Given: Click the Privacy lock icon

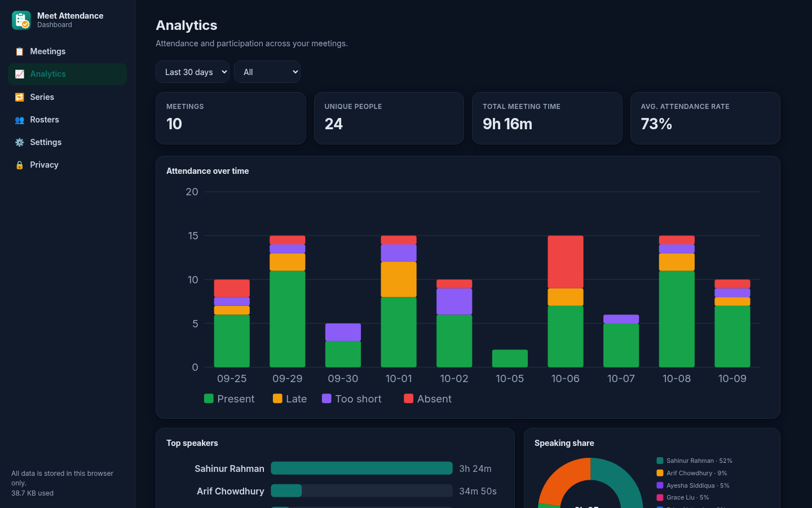Looking at the screenshot, I should pos(19,165).
